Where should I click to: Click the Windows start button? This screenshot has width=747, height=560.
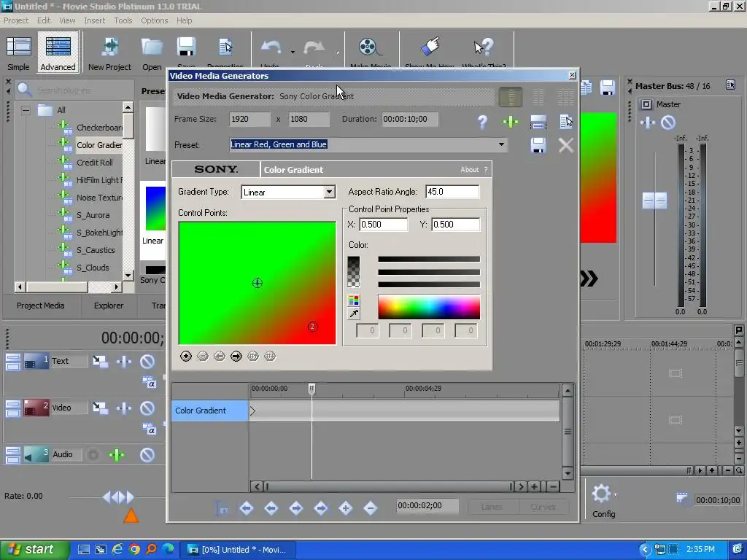(34, 550)
